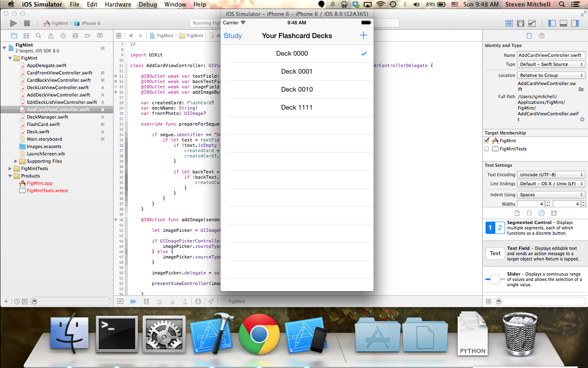Tap Study in the simulator
The height and width of the screenshot is (368, 588).
(233, 36)
